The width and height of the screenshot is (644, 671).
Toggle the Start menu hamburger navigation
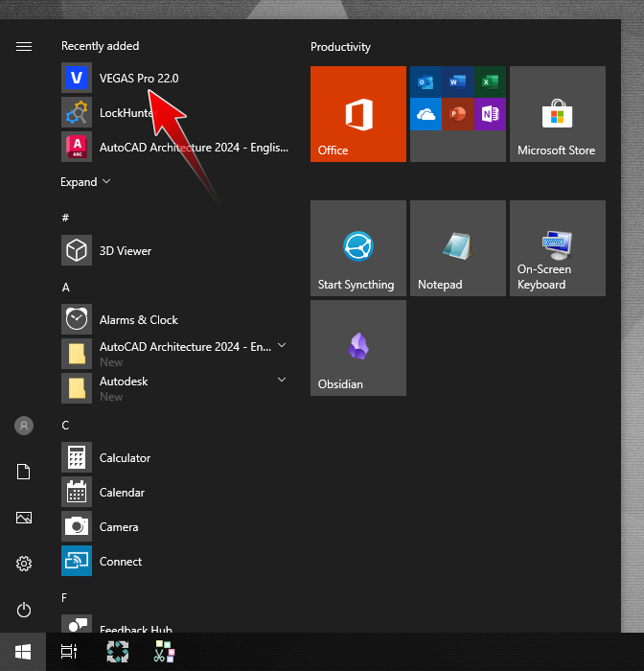point(24,46)
